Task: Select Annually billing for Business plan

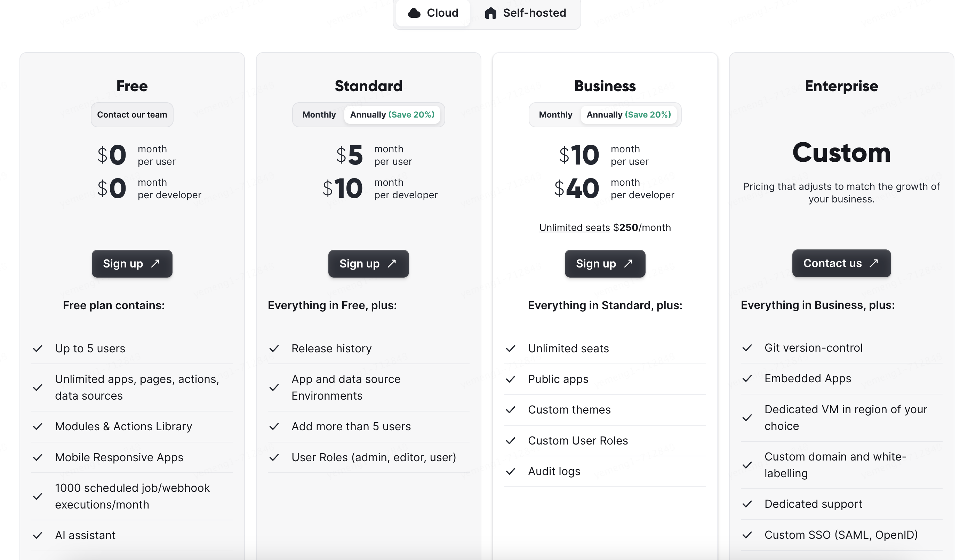Action: point(629,115)
